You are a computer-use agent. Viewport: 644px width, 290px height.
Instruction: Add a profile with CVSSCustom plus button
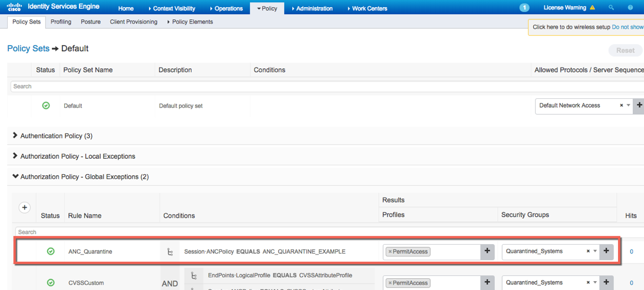pos(487,282)
